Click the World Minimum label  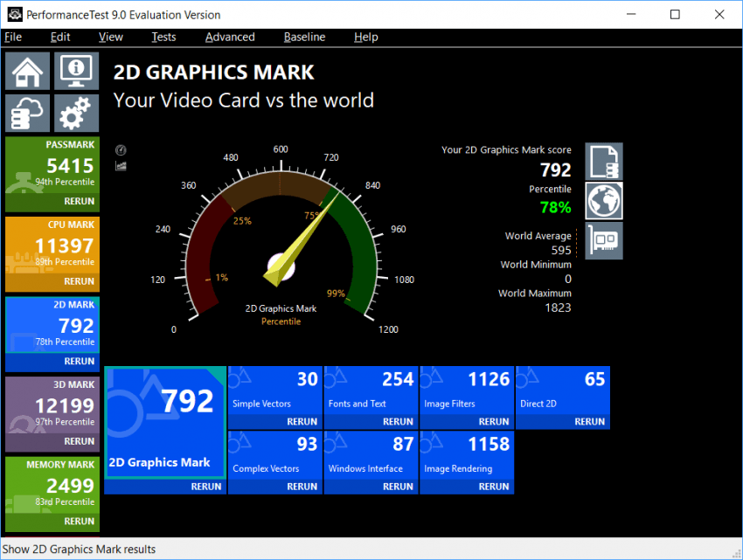pos(536,265)
